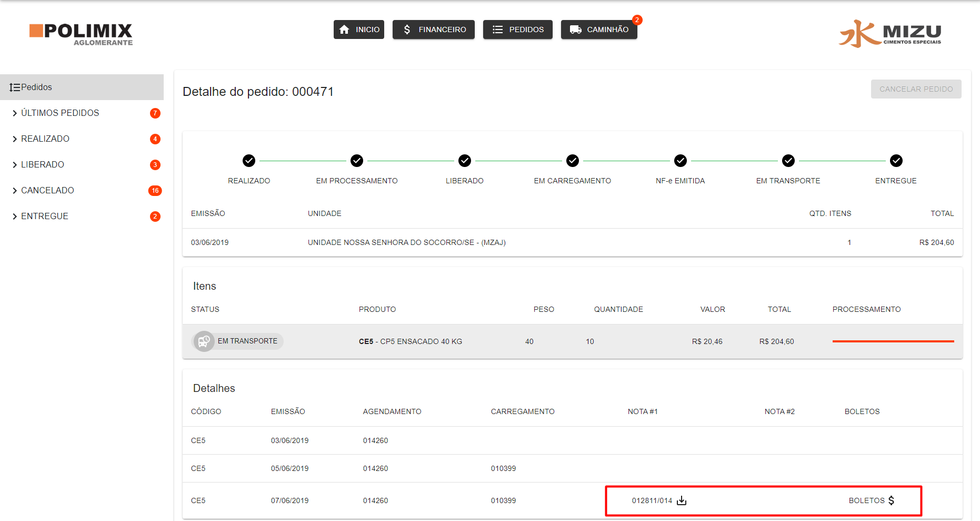Click the emission date 03/06/2019 in order summary
This screenshot has height=521, width=980.
click(x=210, y=242)
